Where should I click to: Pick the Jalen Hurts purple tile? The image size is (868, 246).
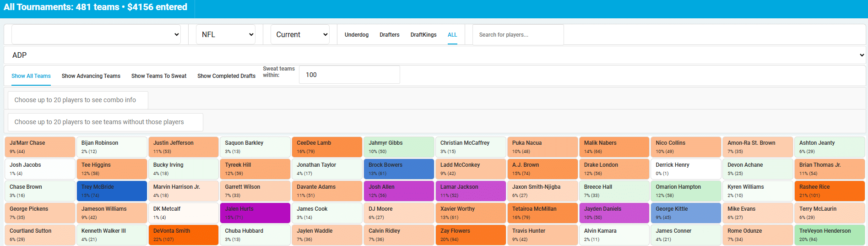(x=255, y=213)
